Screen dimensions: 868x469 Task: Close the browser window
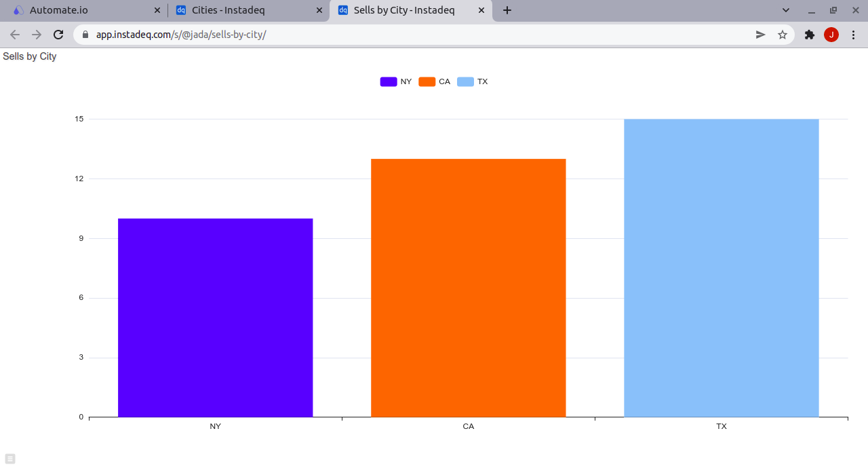click(855, 10)
